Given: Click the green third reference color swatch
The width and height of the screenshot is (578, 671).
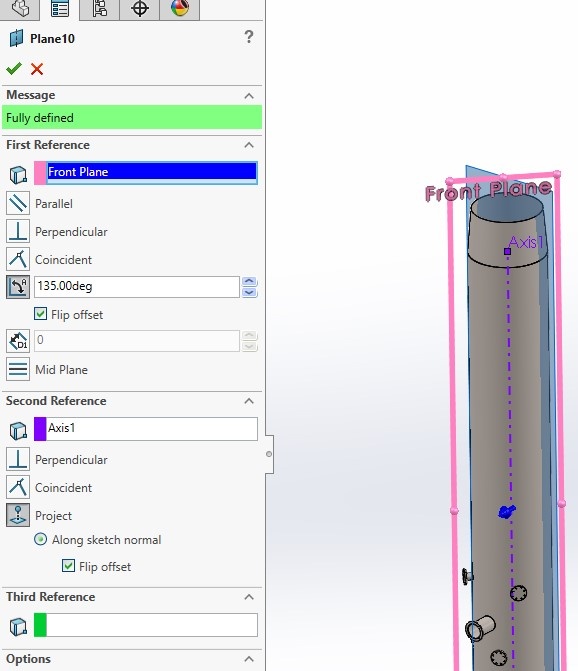Looking at the screenshot, I should 40,625.
